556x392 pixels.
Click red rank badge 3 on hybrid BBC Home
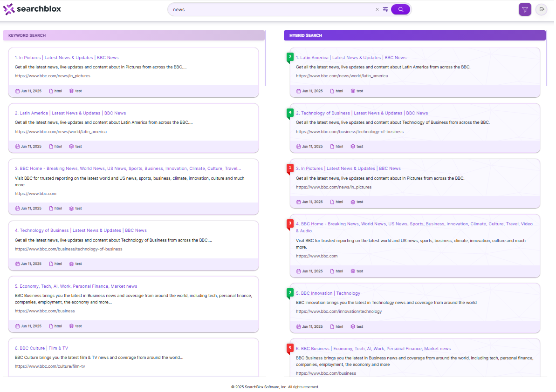point(291,224)
